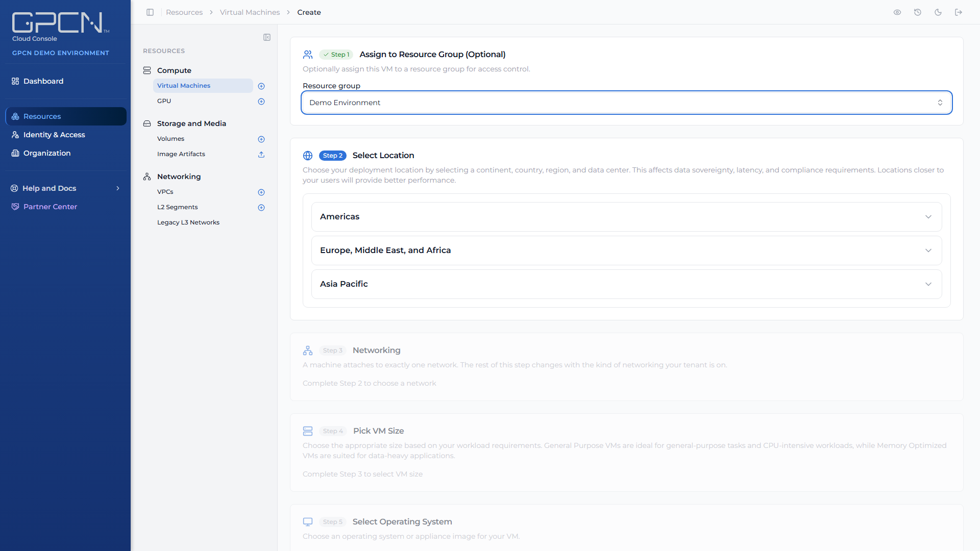Open the Resource group dropdown
980x551 pixels.
[x=626, y=103]
